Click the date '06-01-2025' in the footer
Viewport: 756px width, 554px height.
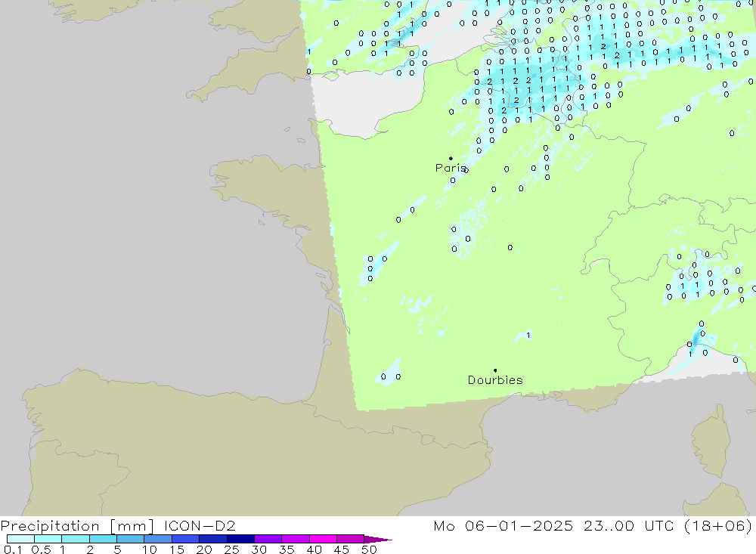(x=519, y=526)
